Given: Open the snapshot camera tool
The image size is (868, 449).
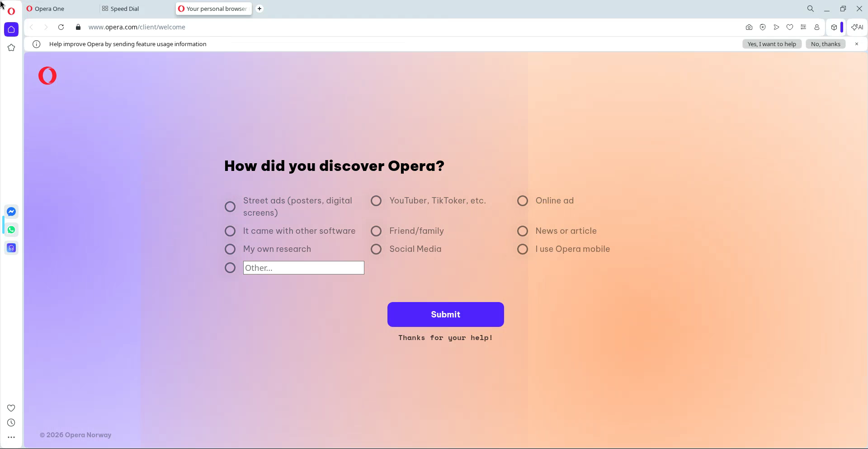Looking at the screenshot, I should click(x=749, y=27).
